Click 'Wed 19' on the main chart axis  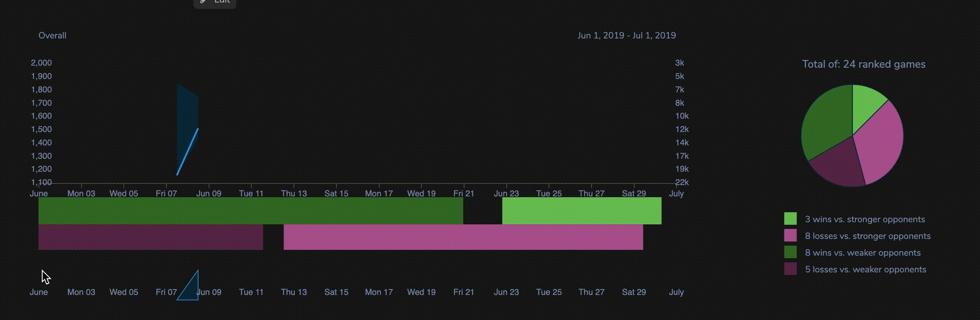click(421, 193)
